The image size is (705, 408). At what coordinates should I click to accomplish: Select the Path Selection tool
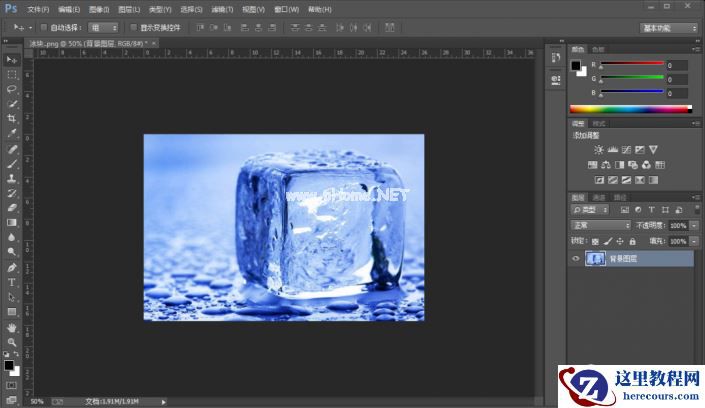pyautogui.click(x=12, y=297)
